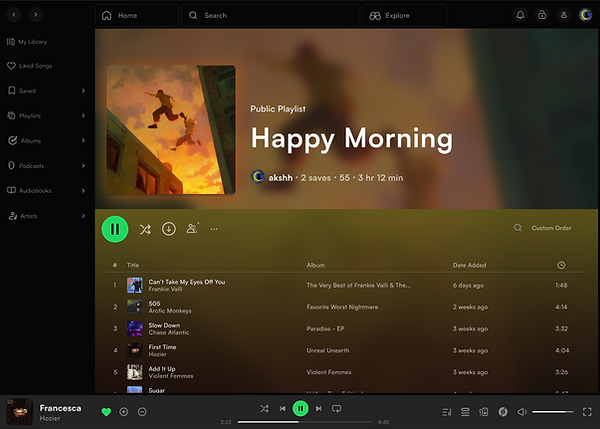The height and width of the screenshot is (429, 600).
Task: Open Saved in sidebar
Action: click(x=22, y=91)
